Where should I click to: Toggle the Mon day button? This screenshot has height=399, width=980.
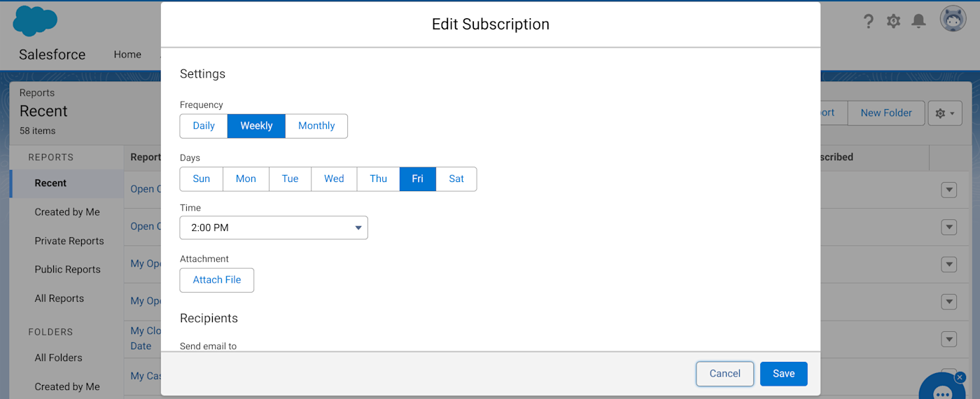pyautogui.click(x=246, y=178)
